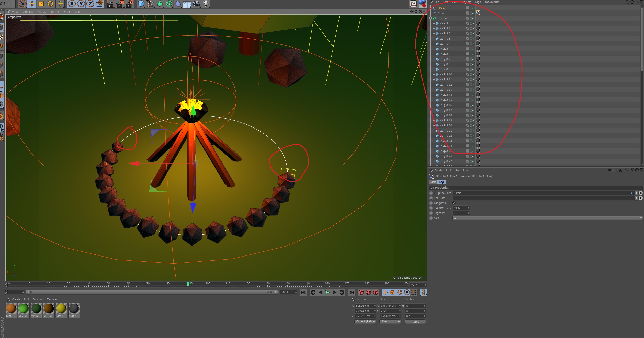
Task: Toggle editor visibility dots of Circle object
Action: point(471,8)
